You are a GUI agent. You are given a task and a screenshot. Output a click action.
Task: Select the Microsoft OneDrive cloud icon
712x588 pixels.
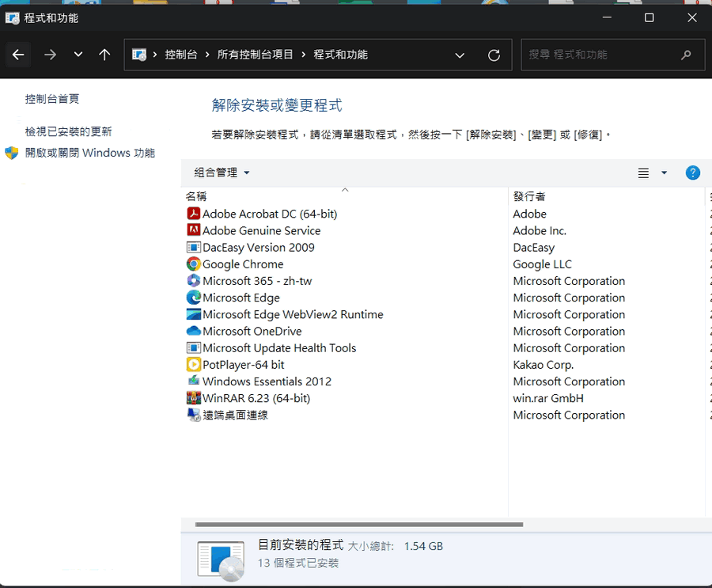click(x=194, y=331)
